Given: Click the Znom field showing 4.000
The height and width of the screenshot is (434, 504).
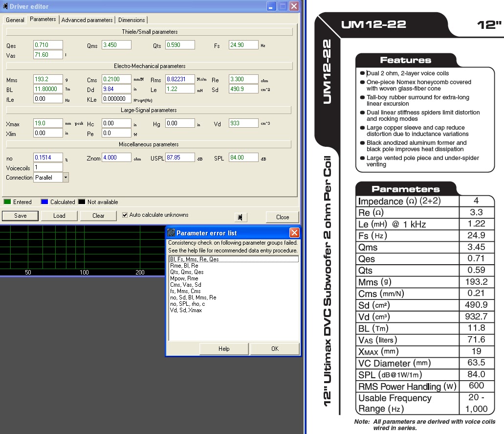Looking at the screenshot, I should click(116, 158).
